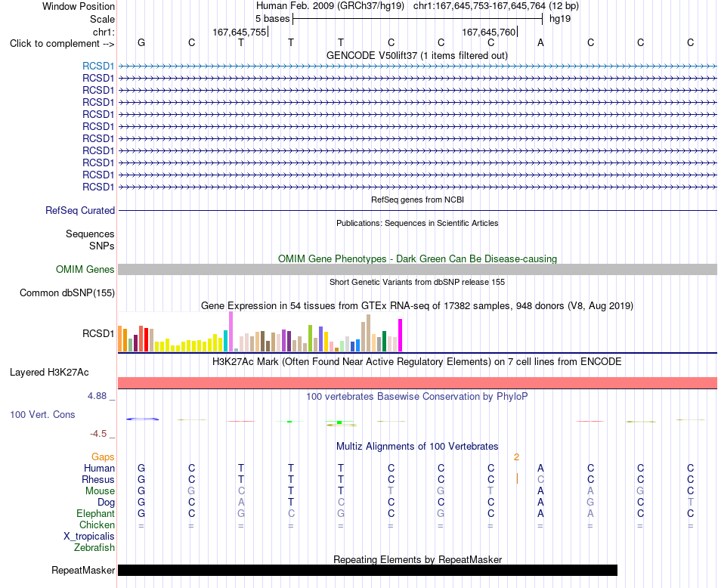Click the orange 2 in the Gaps row
Image resolution: width=718 pixels, height=588 pixels.
click(516, 457)
